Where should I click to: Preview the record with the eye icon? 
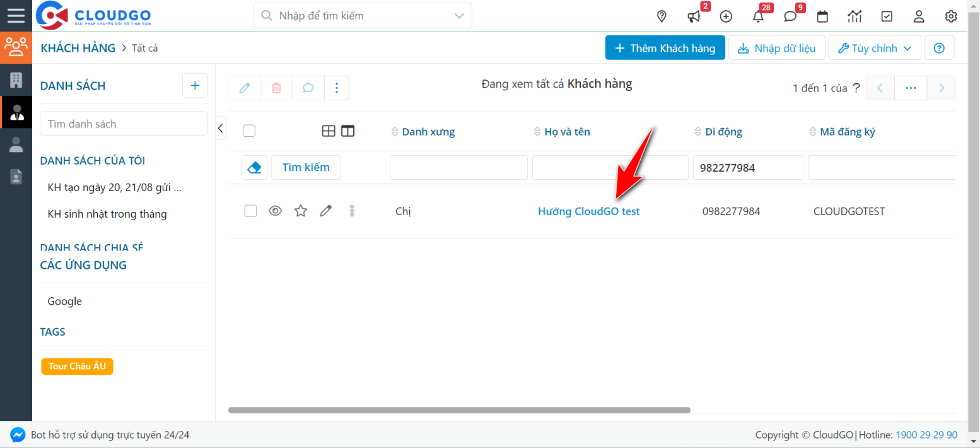(x=276, y=210)
